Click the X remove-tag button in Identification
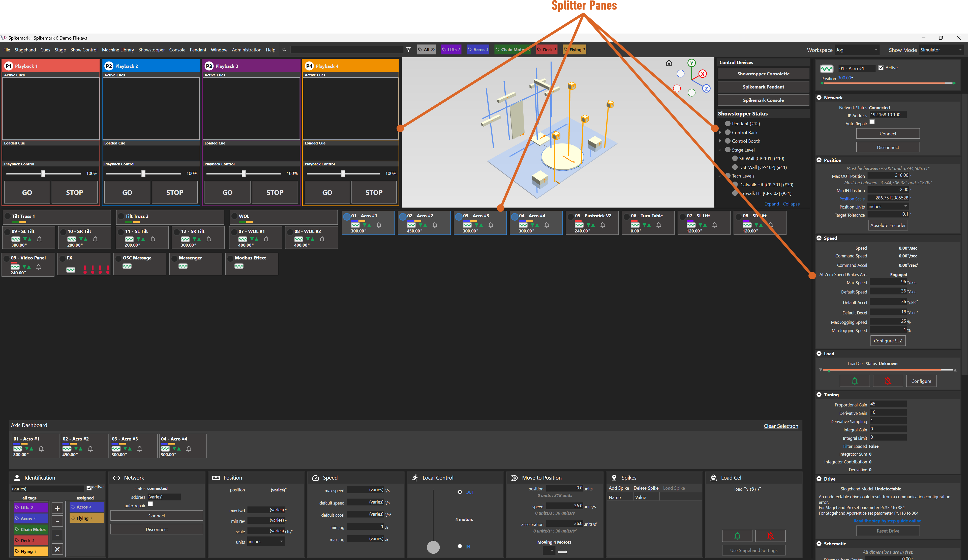This screenshot has height=560, width=968. 57,549
